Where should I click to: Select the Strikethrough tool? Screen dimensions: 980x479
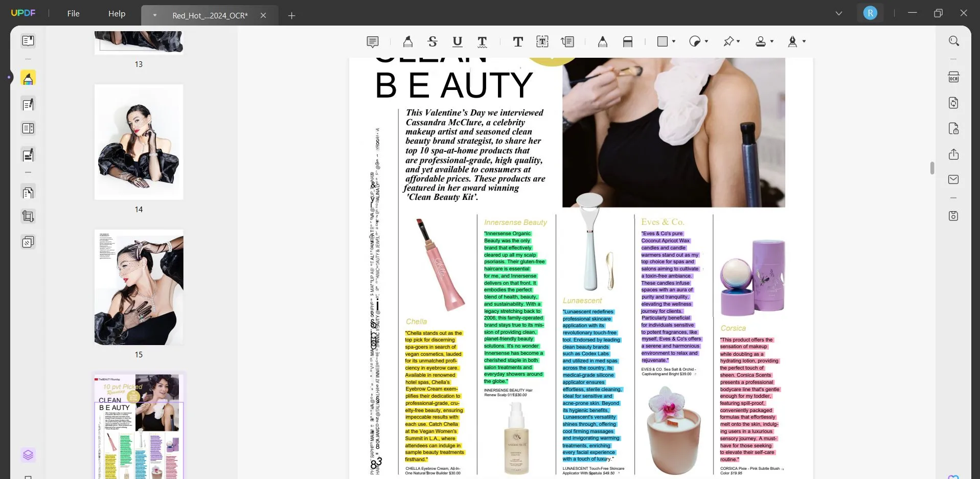(432, 42)
